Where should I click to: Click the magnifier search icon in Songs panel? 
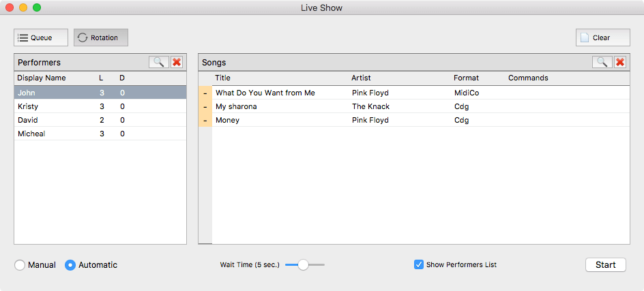click(x=602, y=62)
